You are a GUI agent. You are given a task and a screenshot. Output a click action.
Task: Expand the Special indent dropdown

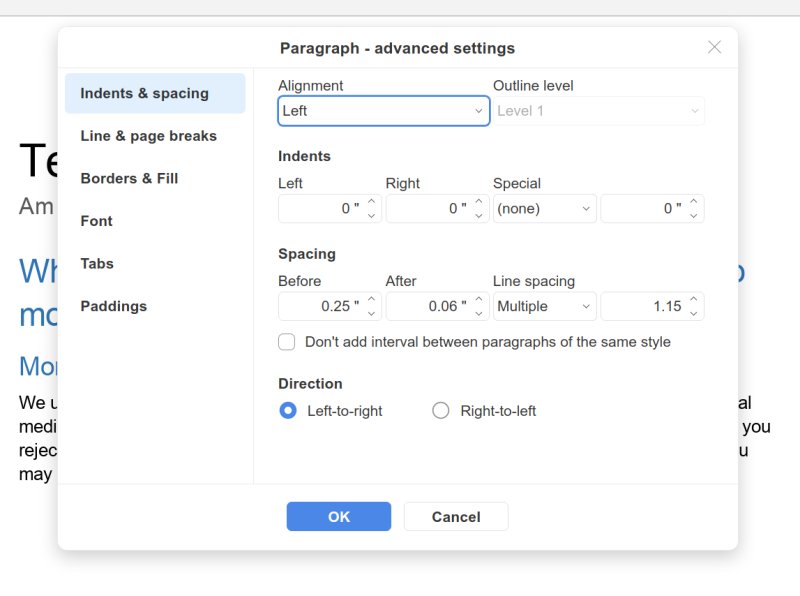(544, 209)
